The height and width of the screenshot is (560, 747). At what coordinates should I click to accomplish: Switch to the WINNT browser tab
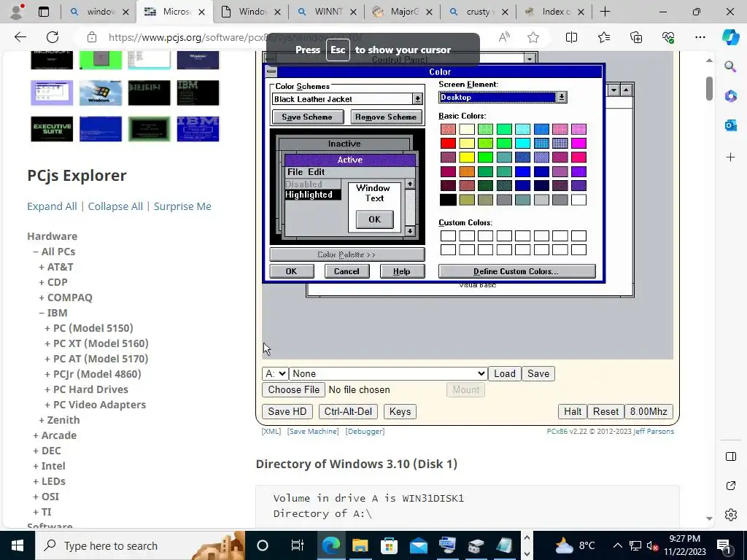click(x=328, y=12)
